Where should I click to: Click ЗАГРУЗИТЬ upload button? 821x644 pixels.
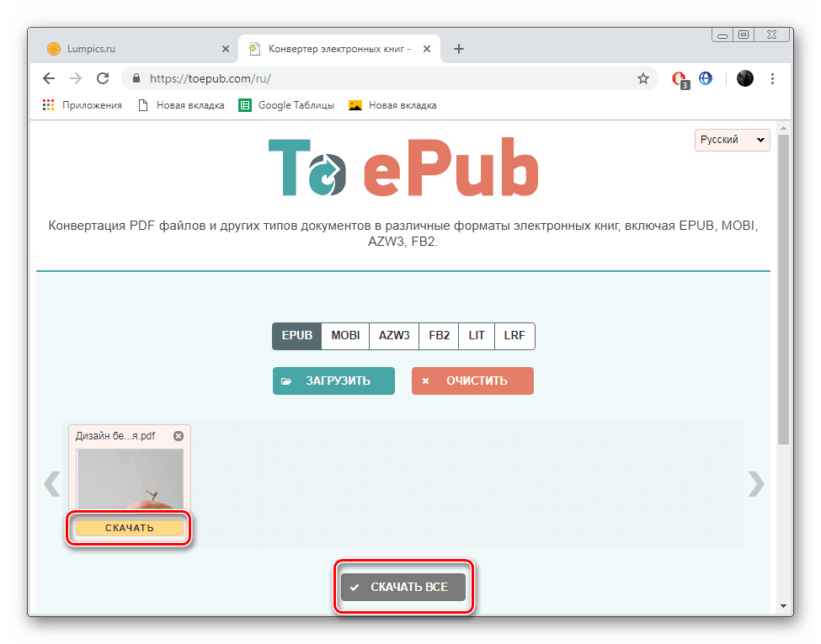(333, 381)
